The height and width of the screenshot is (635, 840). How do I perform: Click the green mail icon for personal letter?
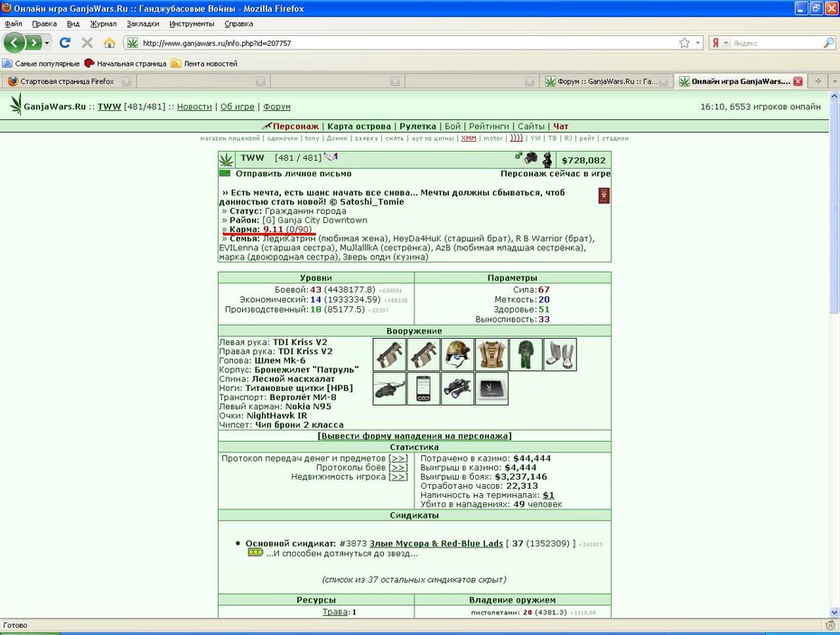tap(225, 173)
